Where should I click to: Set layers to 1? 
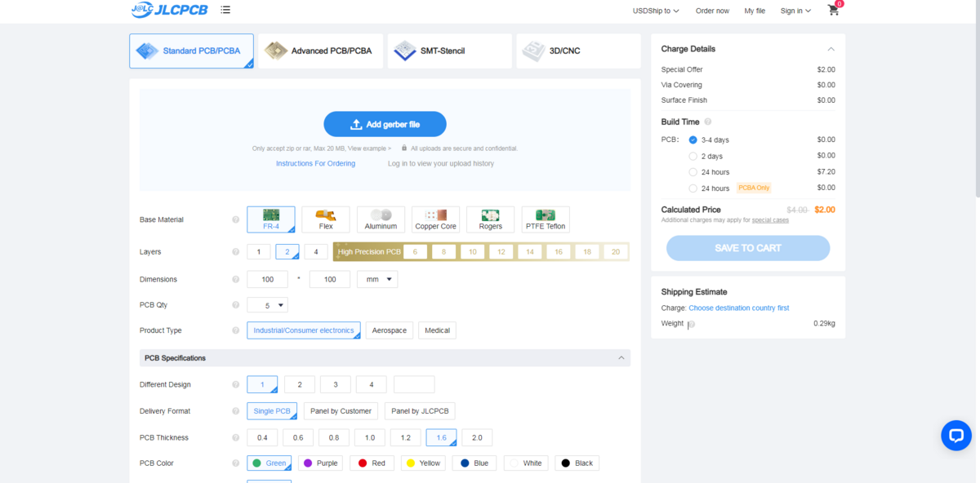click(x=259, y=252)
